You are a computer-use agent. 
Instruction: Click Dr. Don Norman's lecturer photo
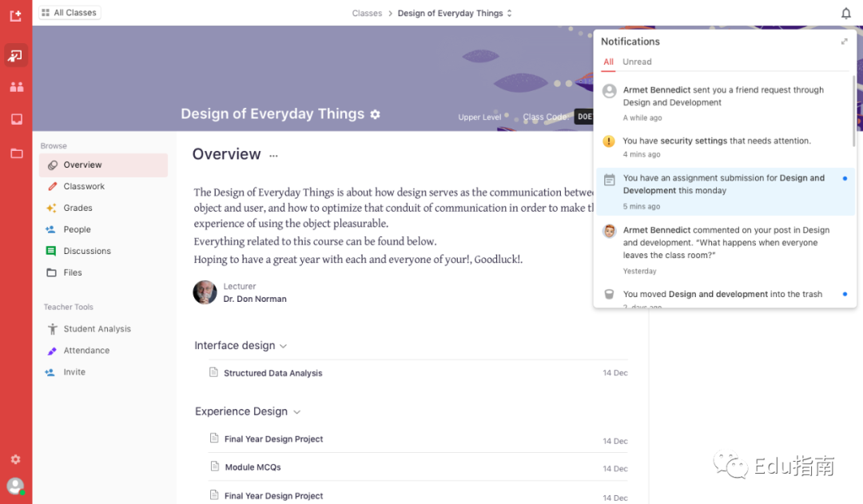pyautogui.click(x=205, y=292)
